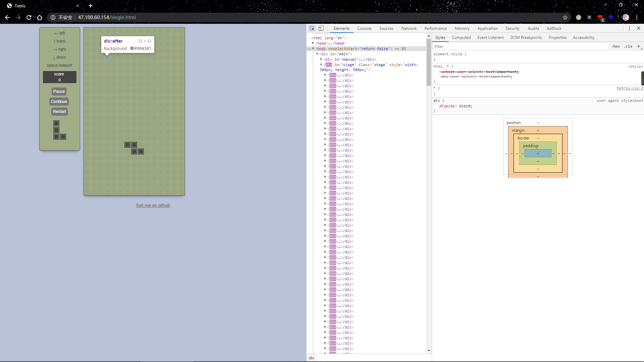This screenshot has height=362, width=644.
Task: Collapse the div id stage node
Action: tap(321, 65)
